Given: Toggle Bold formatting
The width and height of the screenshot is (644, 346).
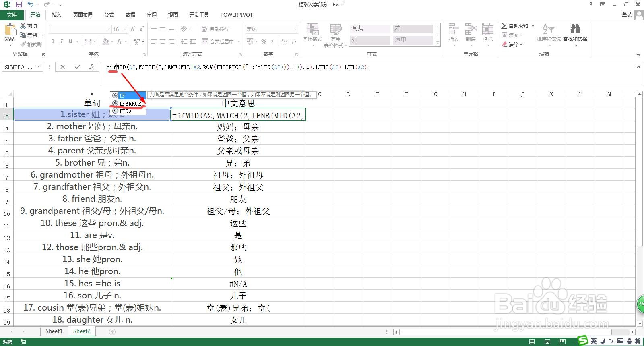Looking at the screenshot, I should point(53,41).
